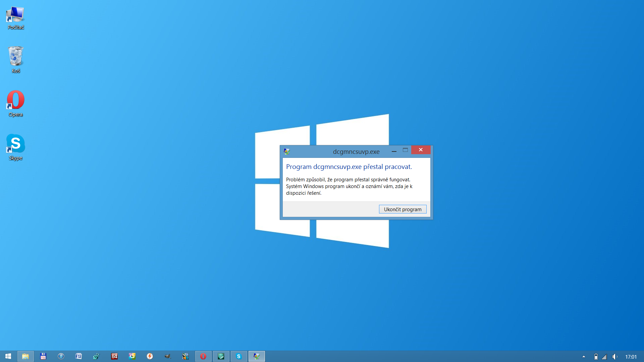Open Microsoft Word from the taskbar
Image resolution: width=644 pixels, height=362 pixels.
[x=78, y=356]
